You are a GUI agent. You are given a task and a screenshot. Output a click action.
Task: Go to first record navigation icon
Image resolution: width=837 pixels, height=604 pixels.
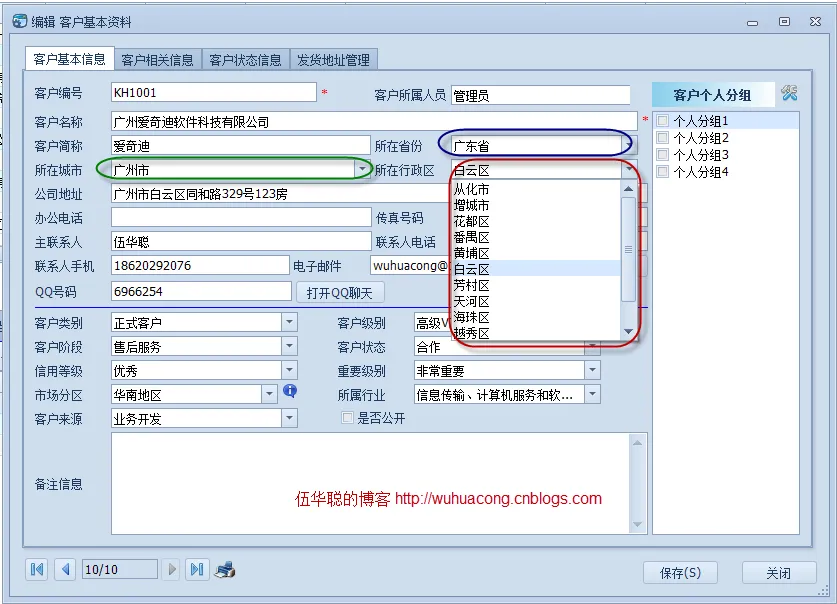37,569
